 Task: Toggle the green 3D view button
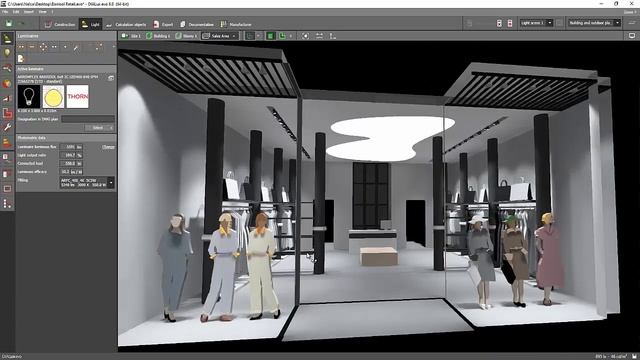pos(282,36)
